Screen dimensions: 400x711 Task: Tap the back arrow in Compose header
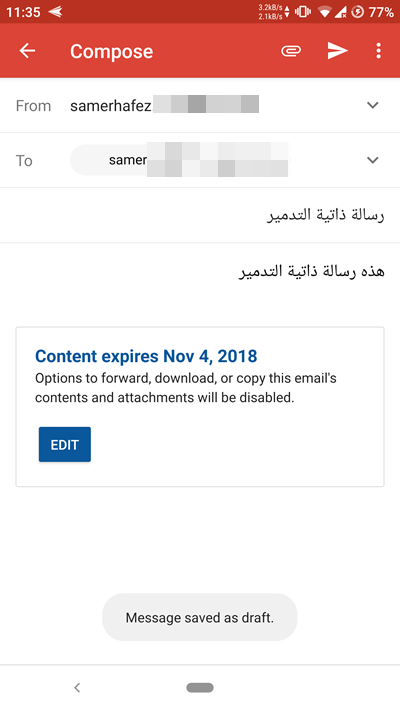point(27,51)
